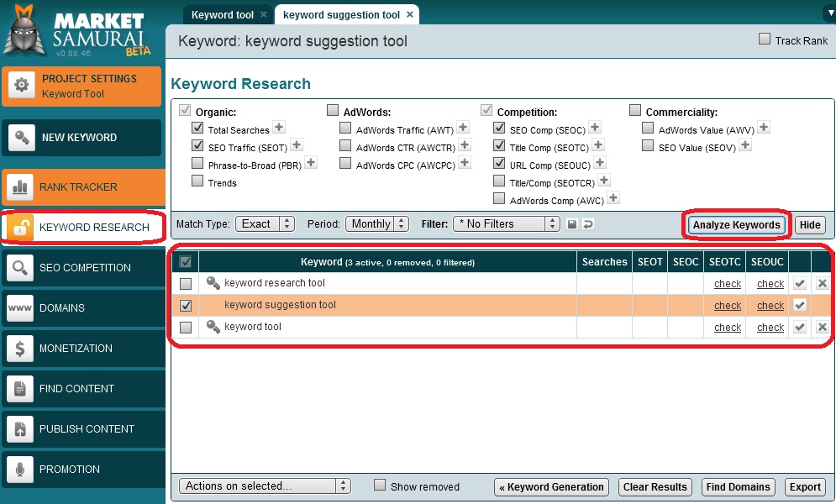Click the plus icon next to Phrase-to-Broad (PBR)
This screenshot has width=836, height=504.
click(x=311, y=162)
